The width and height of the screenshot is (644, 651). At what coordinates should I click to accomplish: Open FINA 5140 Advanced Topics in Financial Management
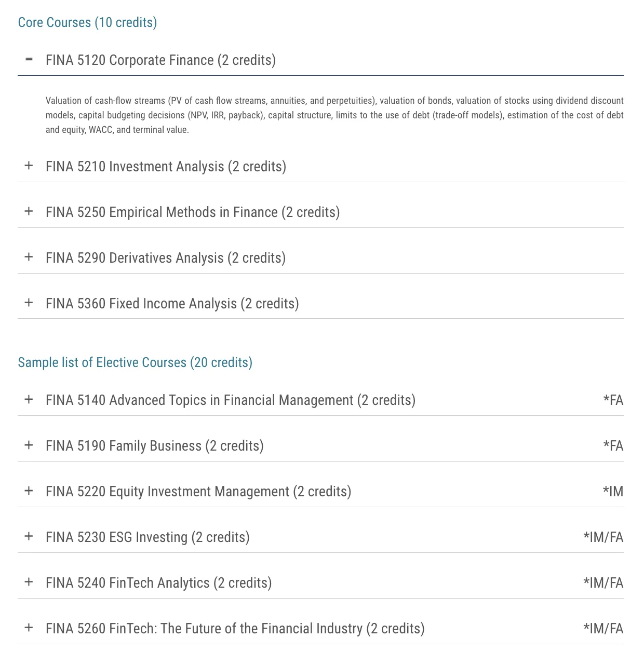click(230, 400)
